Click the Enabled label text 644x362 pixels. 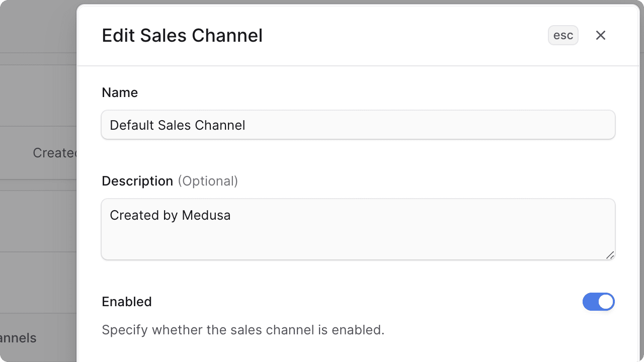(127, 302)
